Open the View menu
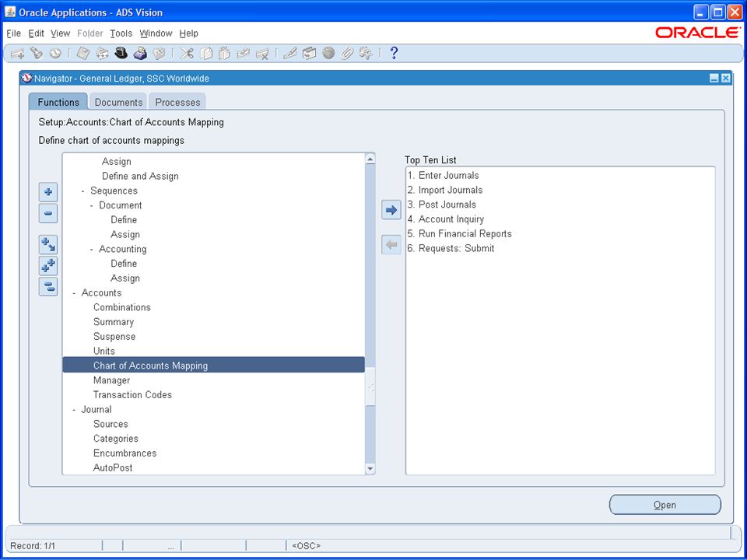The image size is (747, 560). 61,33
